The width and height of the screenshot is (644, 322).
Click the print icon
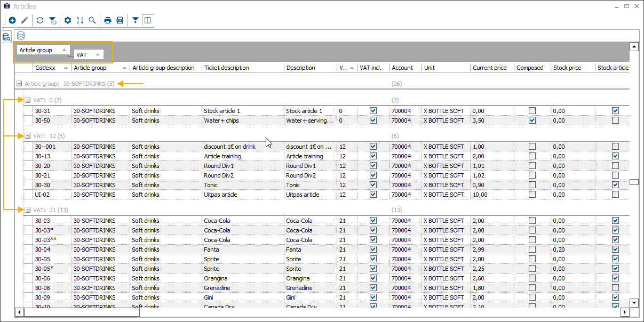(x=108, y=20)
